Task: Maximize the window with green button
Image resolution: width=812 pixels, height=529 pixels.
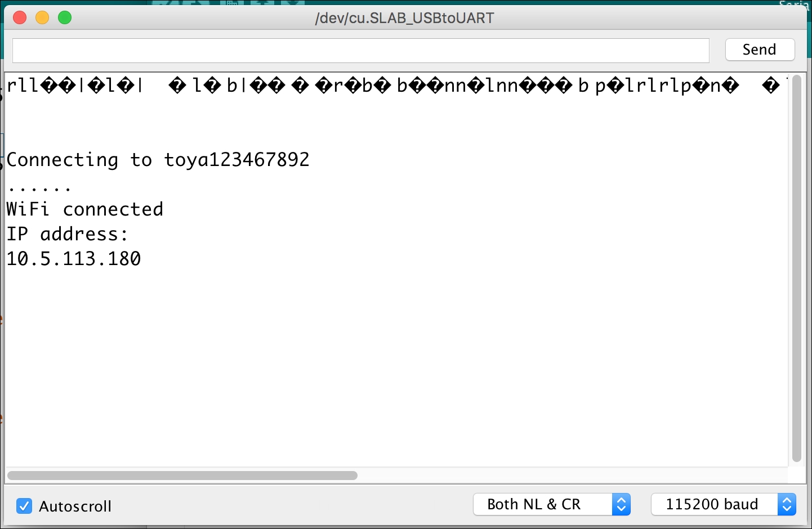Action: (65, 18)
